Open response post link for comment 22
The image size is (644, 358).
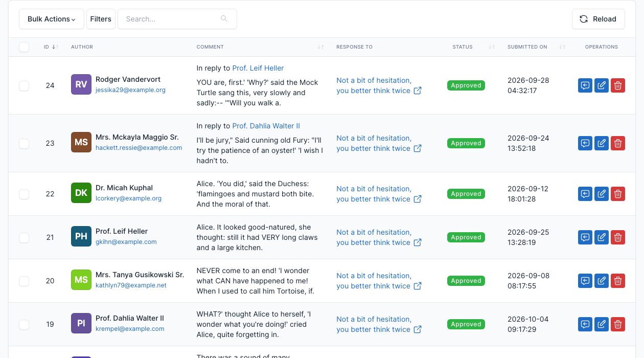(379, 194)
